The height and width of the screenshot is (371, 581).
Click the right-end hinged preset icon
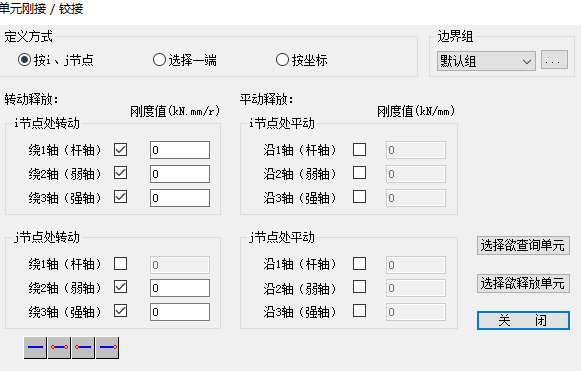(x=107, y=348)
